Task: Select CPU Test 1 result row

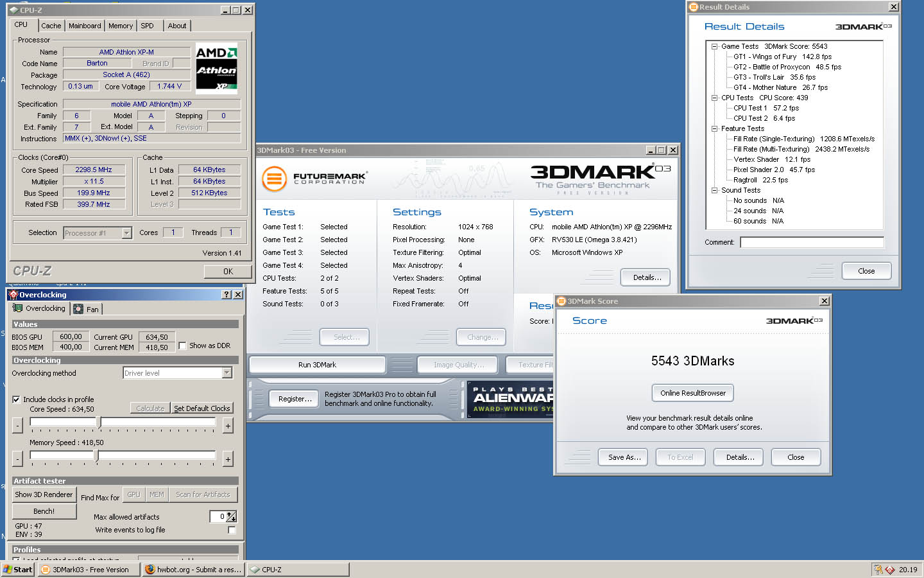Action: click(766, 108)
